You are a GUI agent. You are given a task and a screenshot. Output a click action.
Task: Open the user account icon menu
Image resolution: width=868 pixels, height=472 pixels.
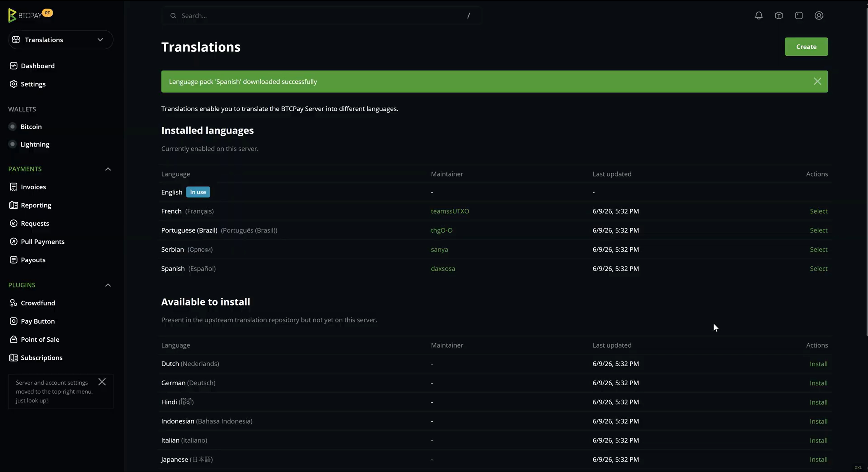pos(819,16)
